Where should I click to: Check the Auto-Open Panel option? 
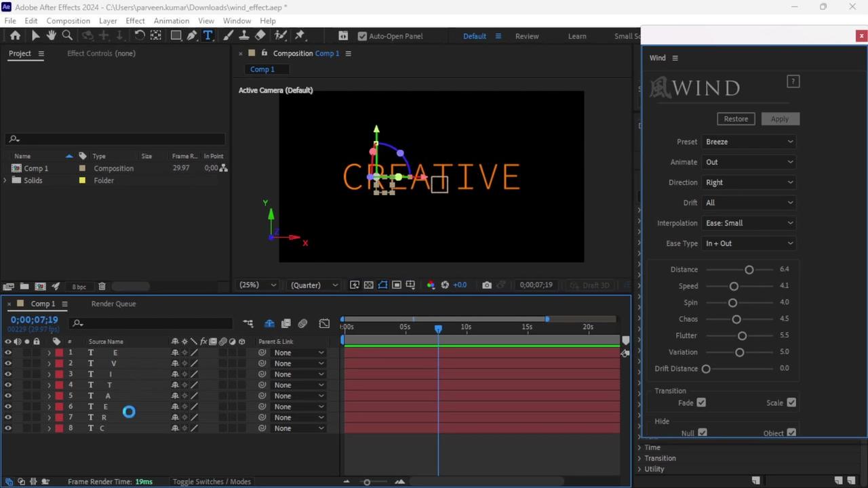(363, 36)
